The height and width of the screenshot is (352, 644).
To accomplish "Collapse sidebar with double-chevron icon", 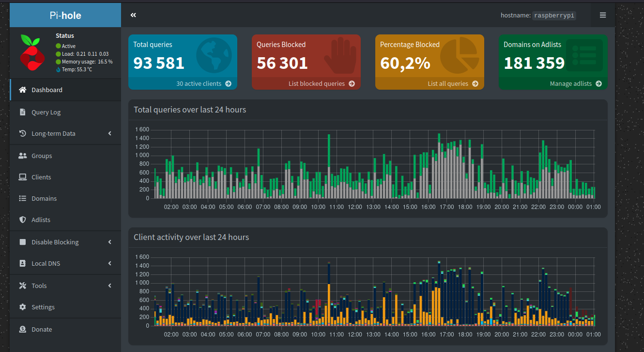I will [x=133, y=15].
